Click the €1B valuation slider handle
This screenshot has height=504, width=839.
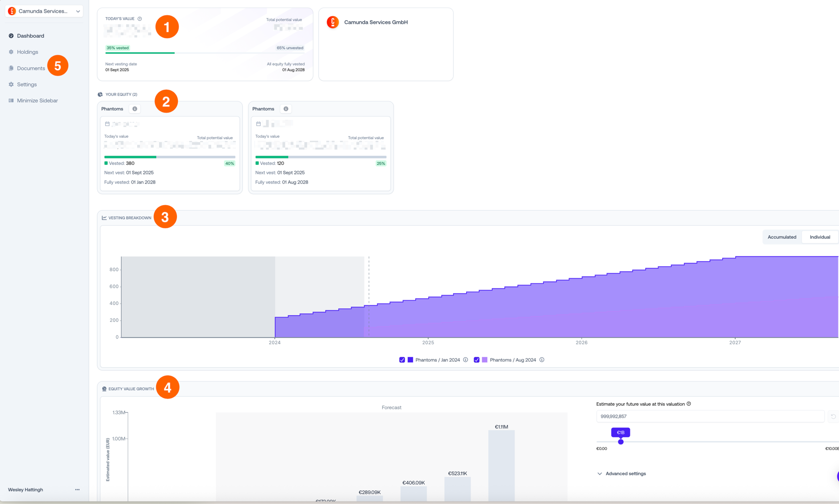pos(621,442)
